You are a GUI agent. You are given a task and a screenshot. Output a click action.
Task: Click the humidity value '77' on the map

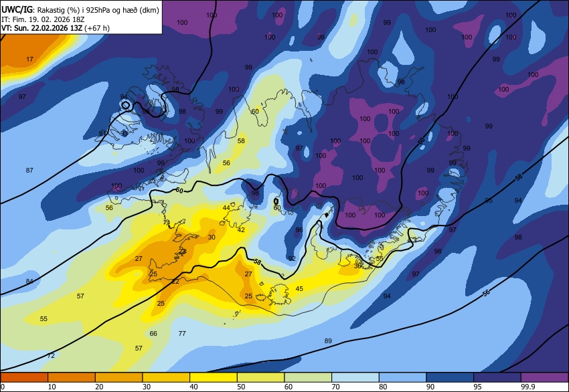[182, 333]
